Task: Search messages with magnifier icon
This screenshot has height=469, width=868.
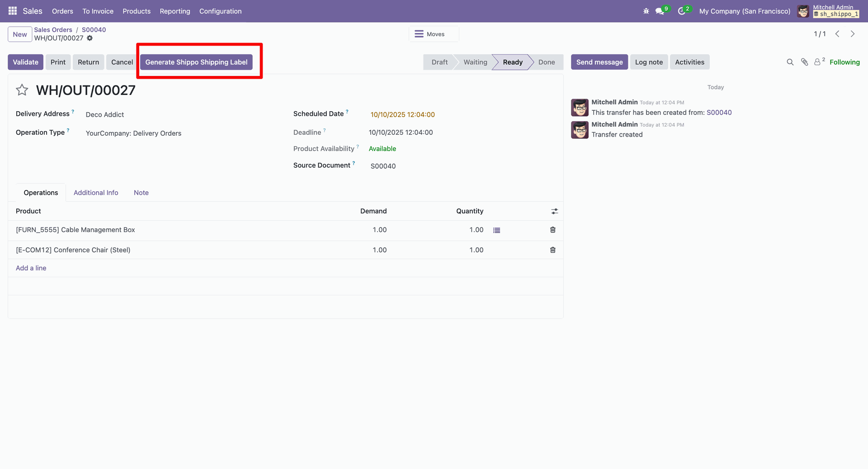Action: click(790, 62)
